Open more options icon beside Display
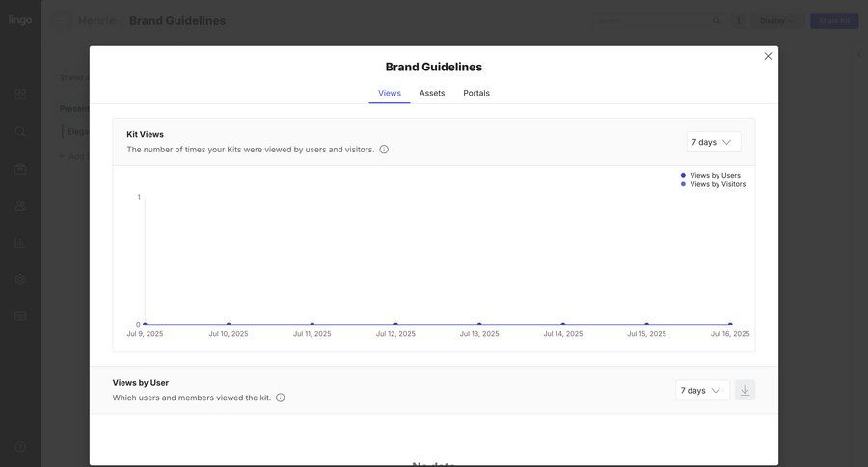868x467 pixels. coord(739,20)
